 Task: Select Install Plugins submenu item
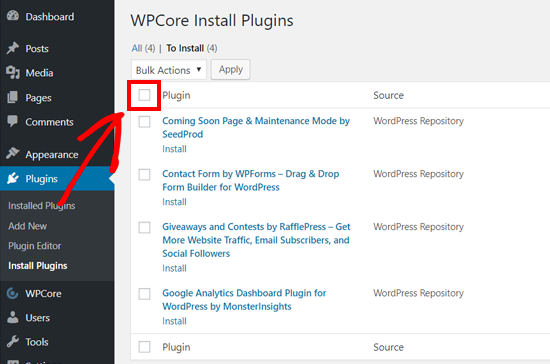38,266
